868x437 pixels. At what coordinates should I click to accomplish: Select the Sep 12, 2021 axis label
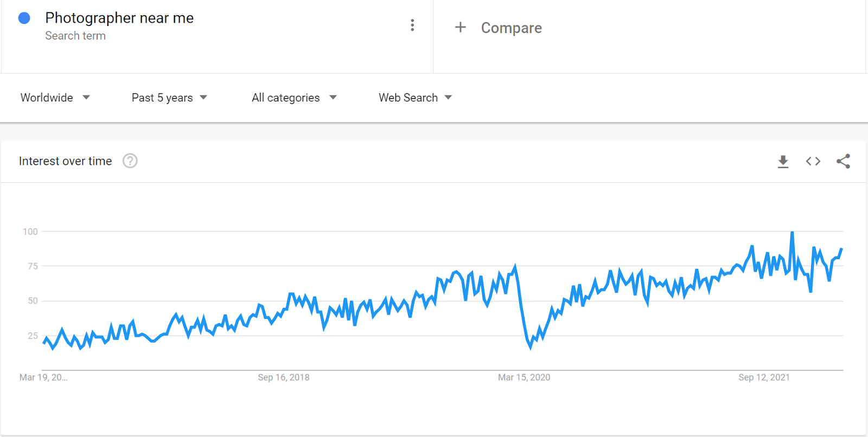point(764,377)
